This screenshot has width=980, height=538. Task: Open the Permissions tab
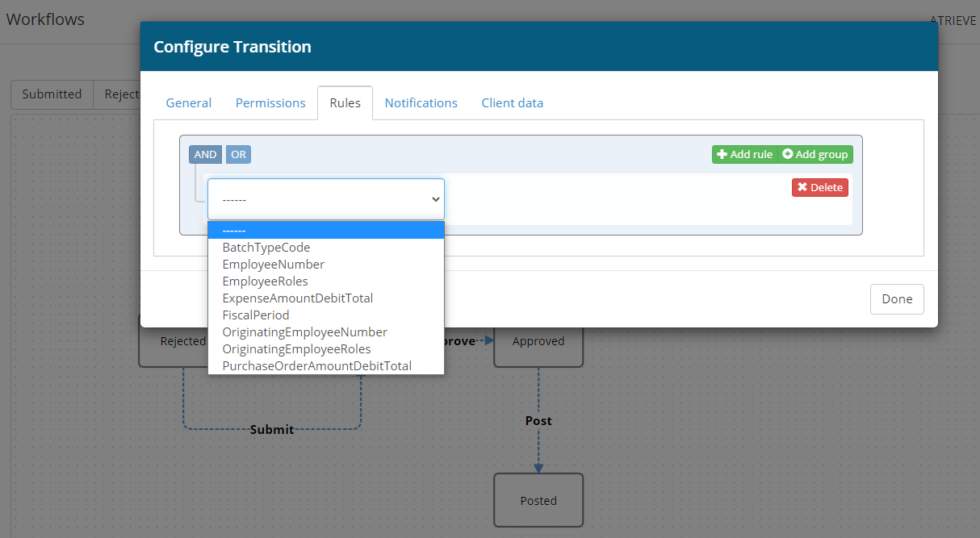[270, 103]
